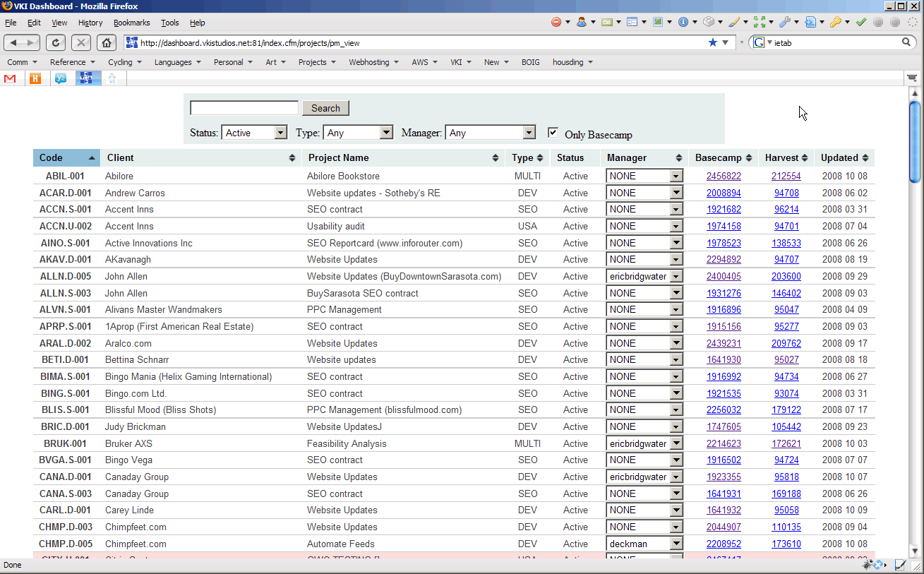Open manager dropdown for CANA.D-001 row

pos(644,477)
